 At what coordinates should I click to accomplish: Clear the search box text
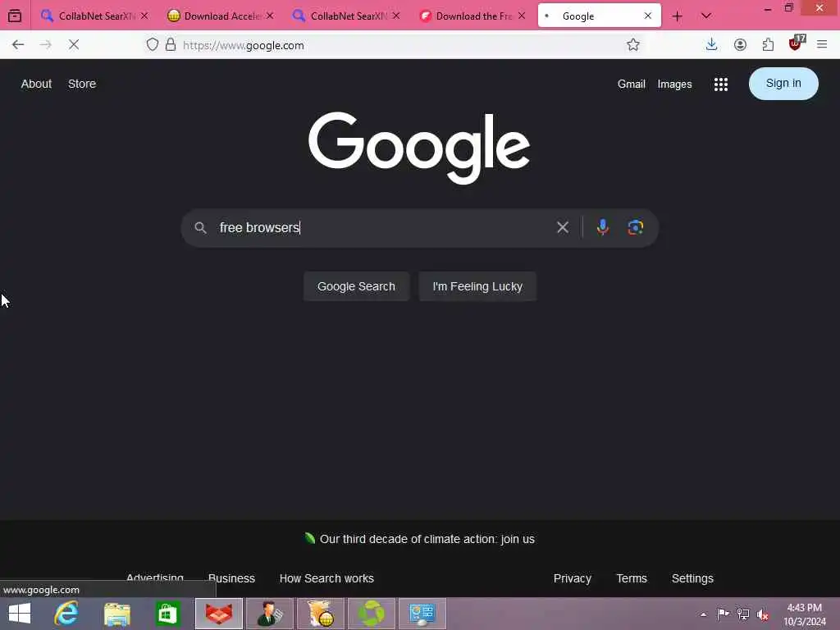(x=563, y=227)
